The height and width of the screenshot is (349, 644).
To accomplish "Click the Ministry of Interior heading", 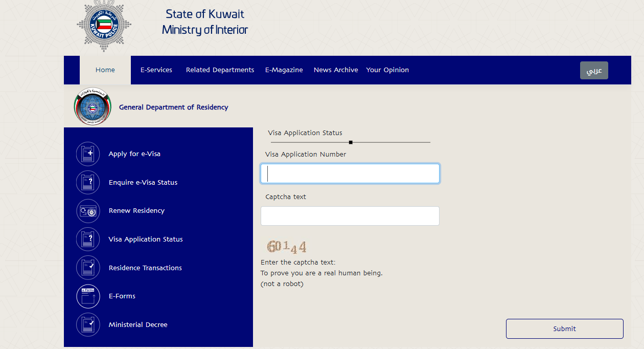I will click(x=205, y=30).
